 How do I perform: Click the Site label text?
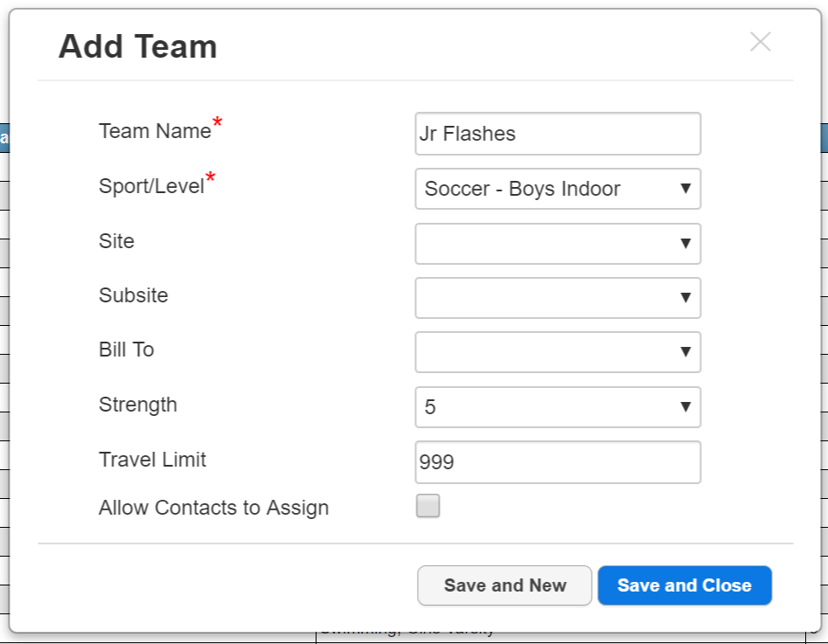tap(116, 241)
